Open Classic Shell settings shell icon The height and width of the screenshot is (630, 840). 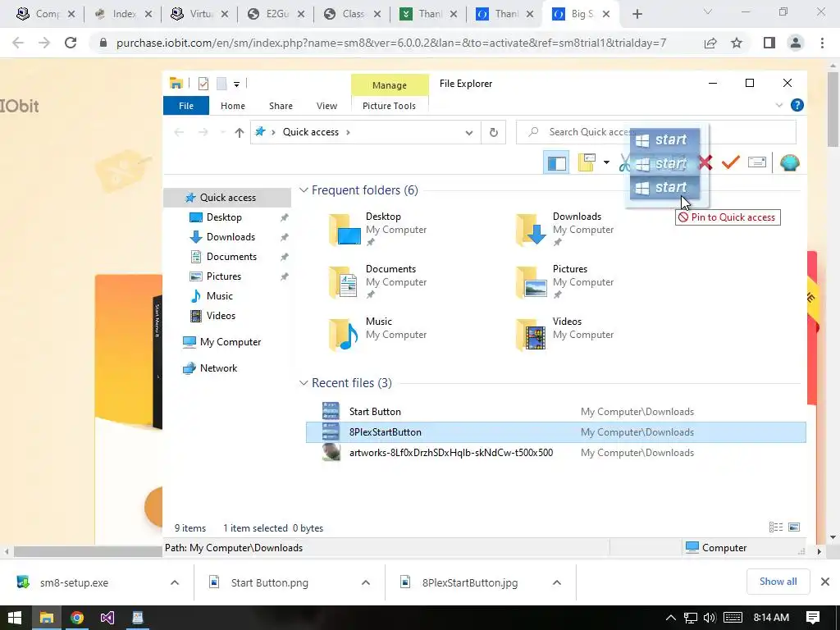tap(790, 162)
